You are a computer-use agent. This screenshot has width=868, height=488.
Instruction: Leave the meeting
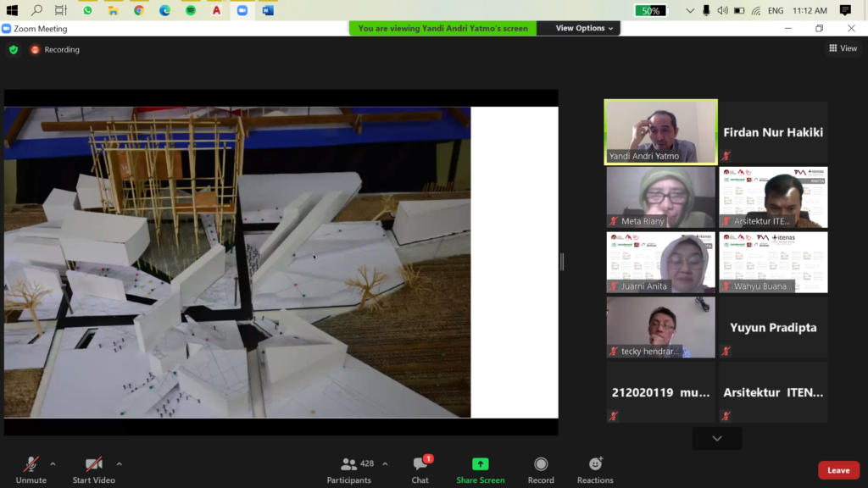837,470
